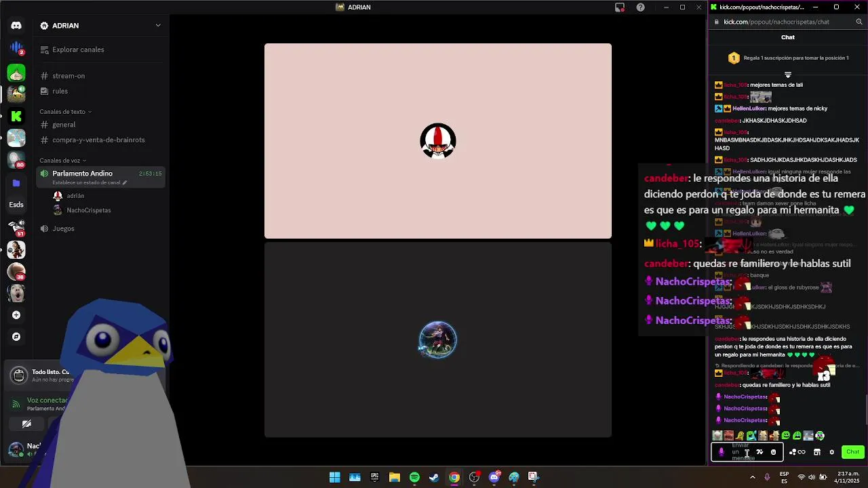Open the server with the blue soundwave icon

(16, 49)
